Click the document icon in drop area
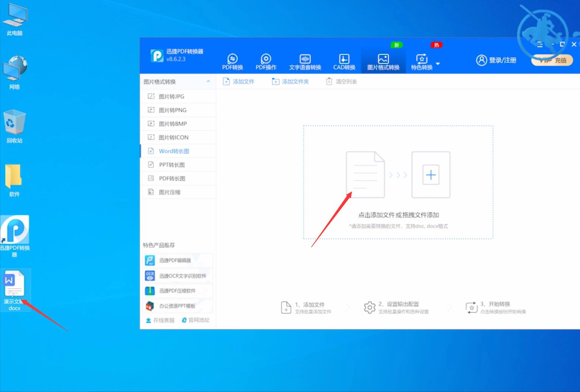The height and width of the screenshot is (392, 580). (365, 174)
